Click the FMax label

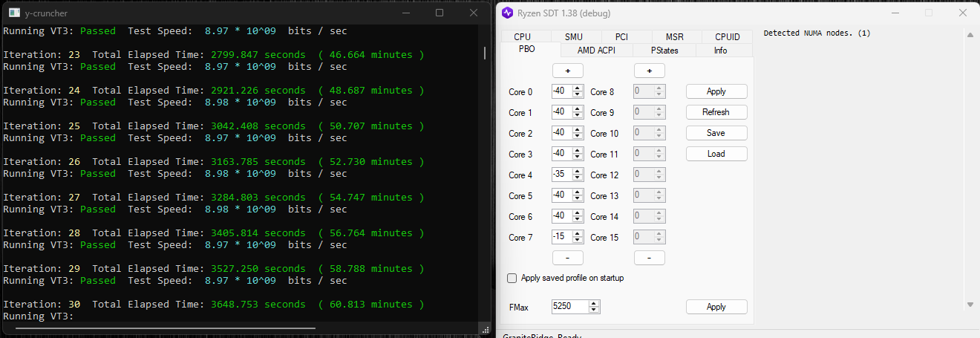pyautogui.click(x=519, y=307)
